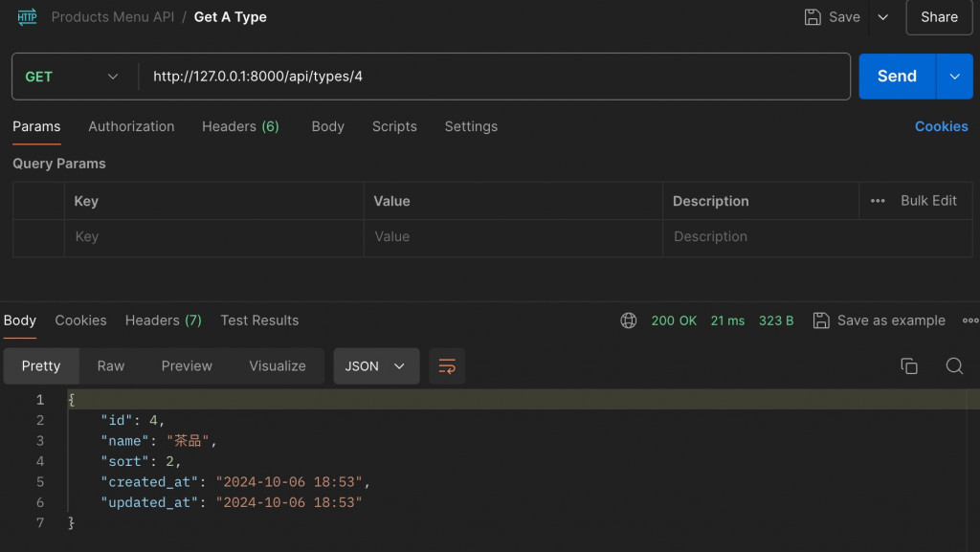Click the HTTP request type icon
This screenshot has height=552, width=980.
[x=27, y=17]
